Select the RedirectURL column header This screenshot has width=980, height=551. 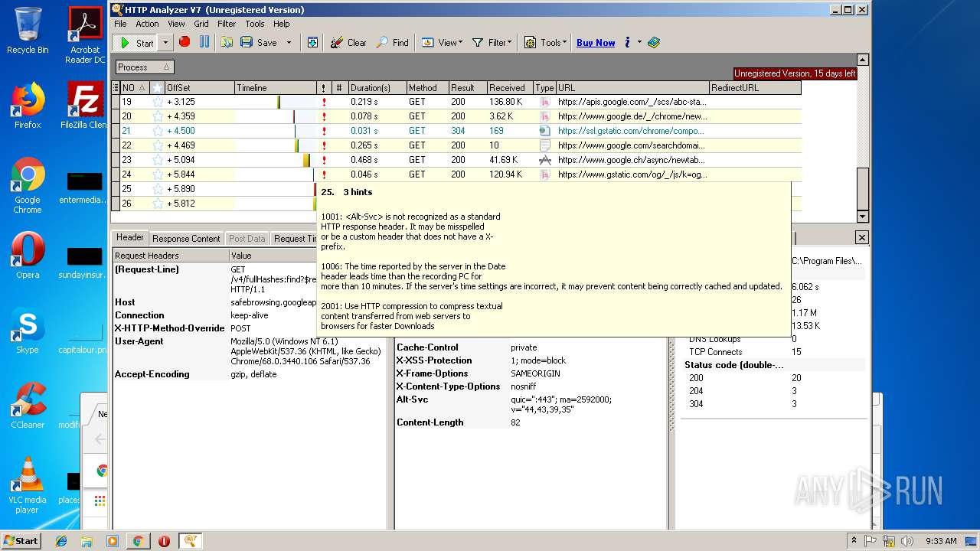click(x=755, y=88)
